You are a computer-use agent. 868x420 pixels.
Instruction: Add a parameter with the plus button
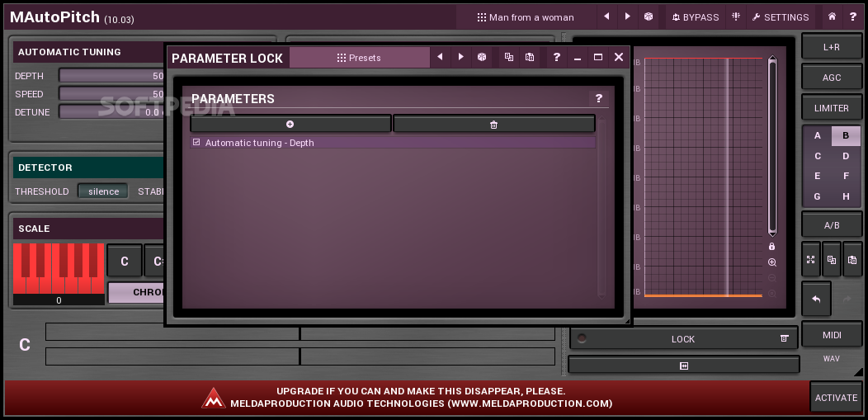290,124
